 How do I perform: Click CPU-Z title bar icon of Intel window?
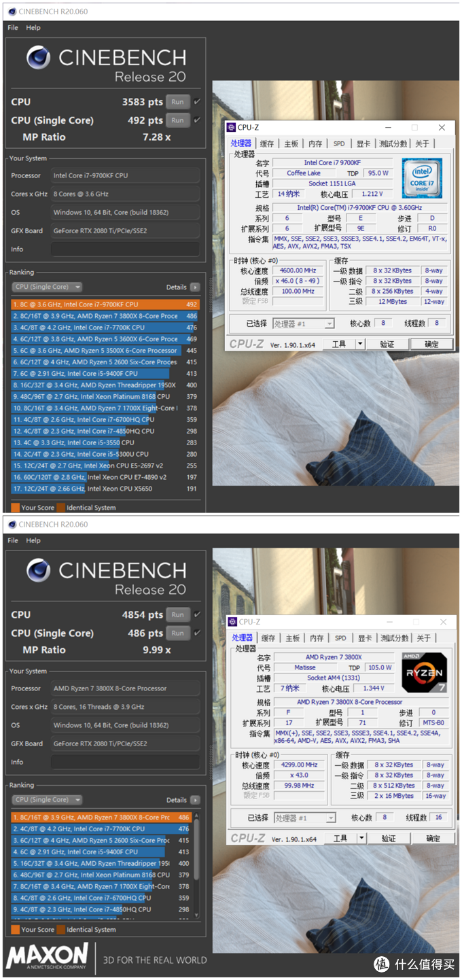click(x=231, y=127)
